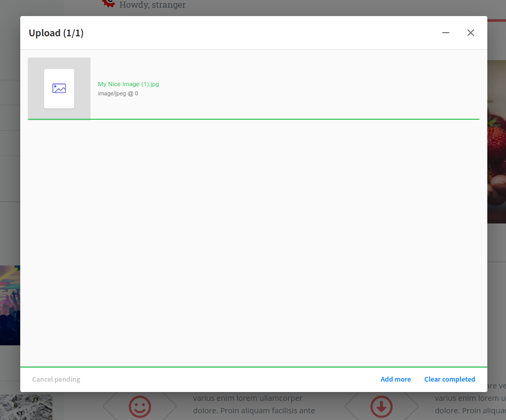Viewport: 506px width, 420px height.
Task: Click the smiley face icon behind dialog
Action: (140, 407)
